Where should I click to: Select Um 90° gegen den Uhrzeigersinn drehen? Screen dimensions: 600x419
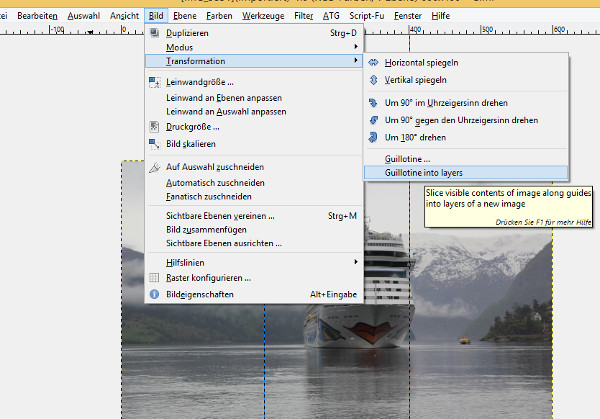466,120
